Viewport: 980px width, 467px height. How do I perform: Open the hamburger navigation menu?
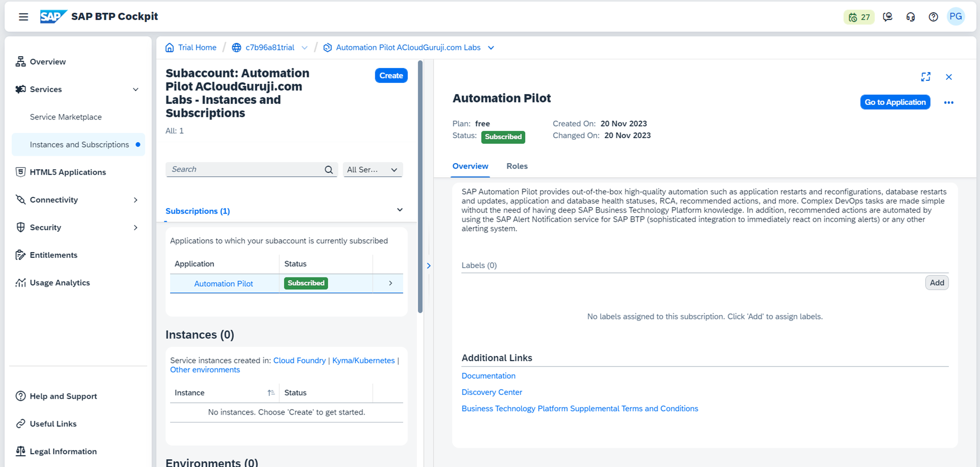coord(23,17)
